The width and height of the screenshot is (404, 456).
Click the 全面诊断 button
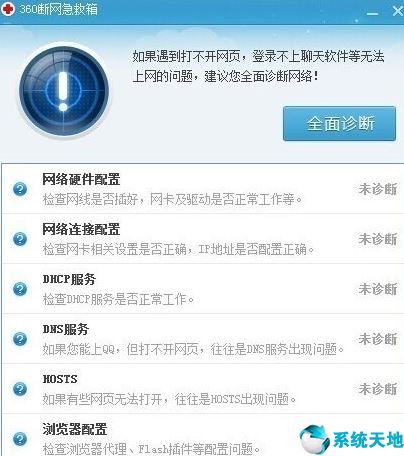coord(339,124)
